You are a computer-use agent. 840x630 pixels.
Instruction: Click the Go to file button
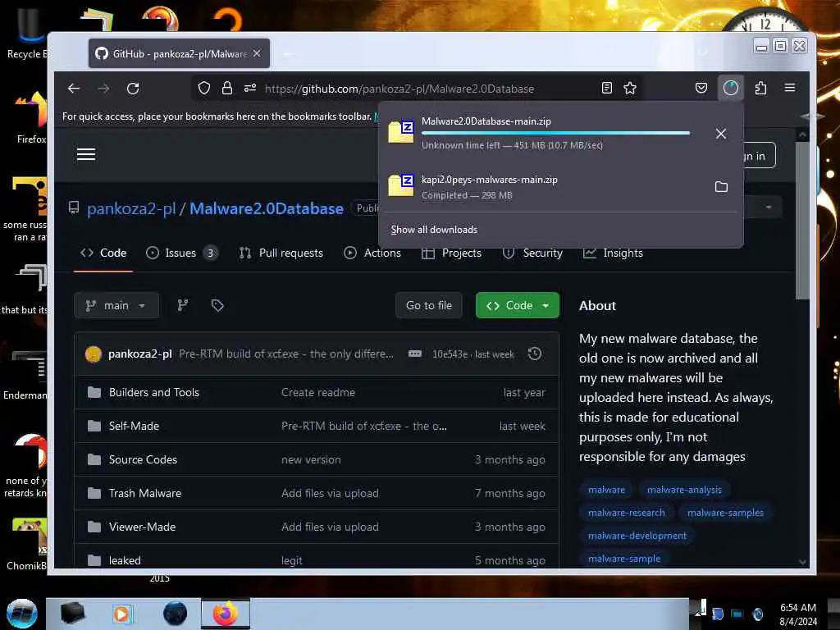coord(429,305)
